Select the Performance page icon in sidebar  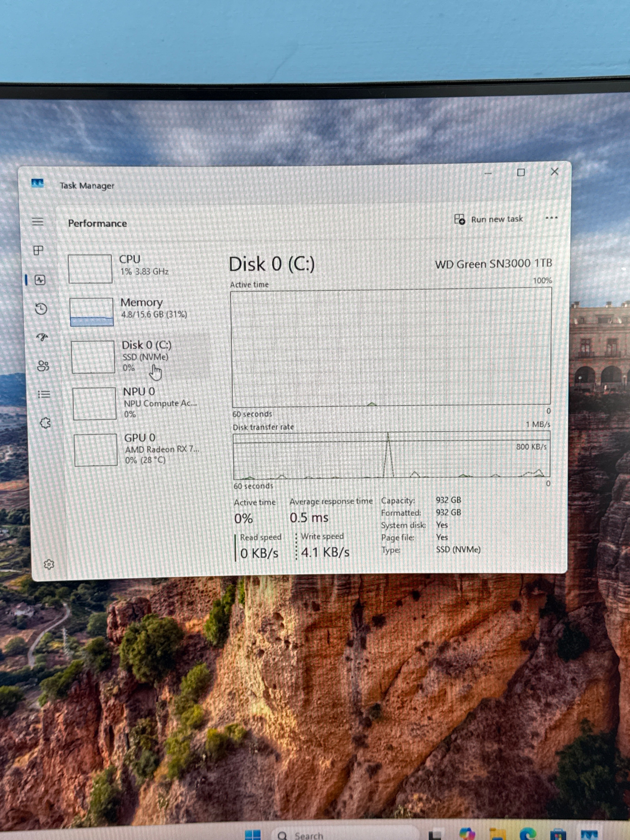click(x=40, y=280)
